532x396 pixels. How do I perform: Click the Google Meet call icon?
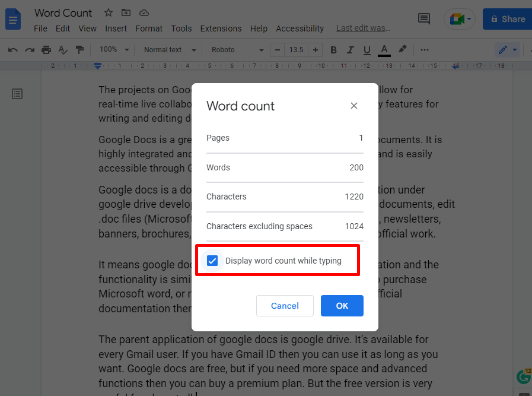457,19
